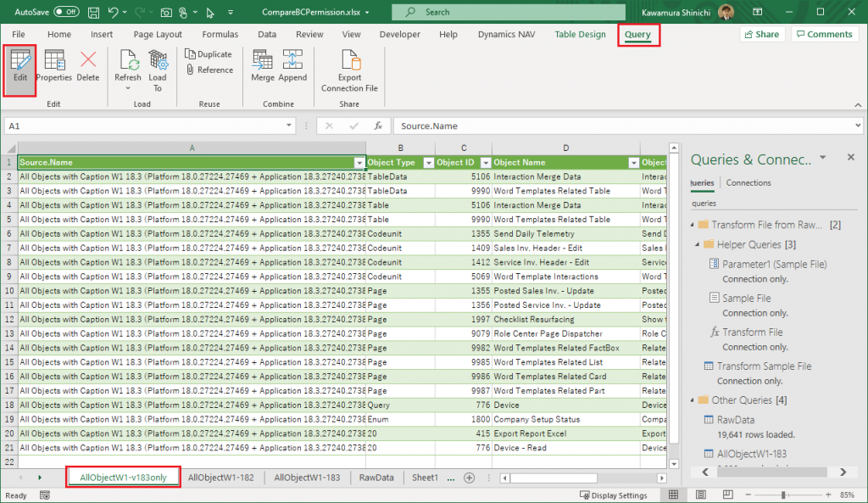The height and width of the screenshot is (503, 868).
Task: Insert a function with fx button
Action: click(x=378, y=126)
